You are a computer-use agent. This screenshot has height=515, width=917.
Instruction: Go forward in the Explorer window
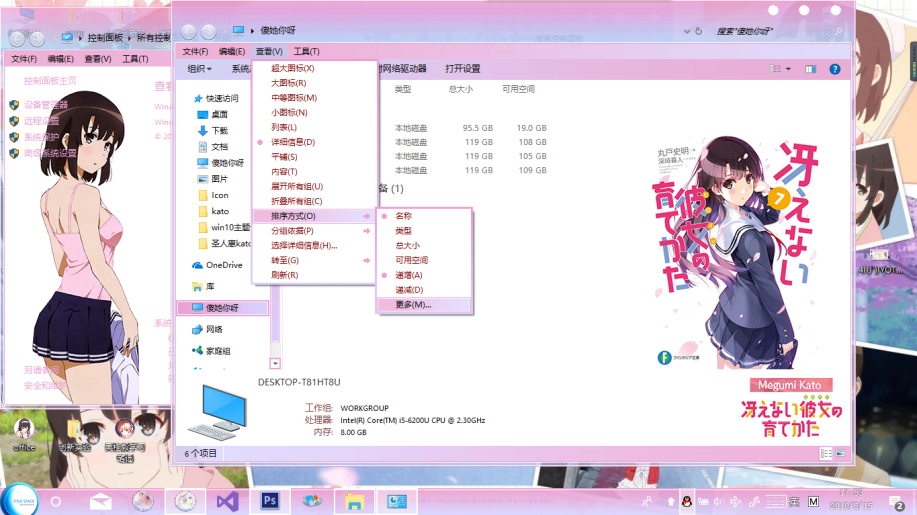[209, 32]
